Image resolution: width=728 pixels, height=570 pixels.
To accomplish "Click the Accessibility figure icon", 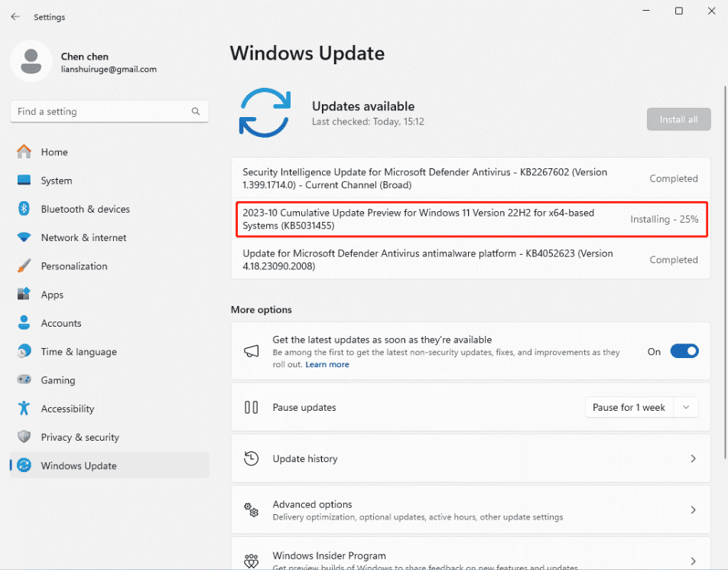I will pyautogui.click(x=24, y=409).
